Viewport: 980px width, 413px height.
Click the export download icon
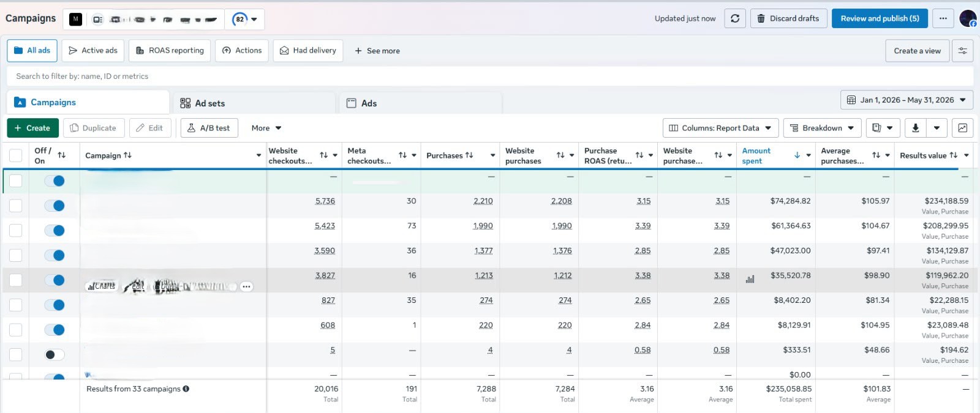[x=916, y=128]
